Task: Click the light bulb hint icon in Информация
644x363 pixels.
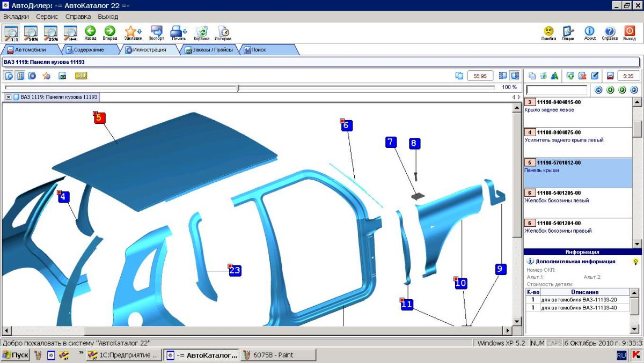Action: click(635, 262)
